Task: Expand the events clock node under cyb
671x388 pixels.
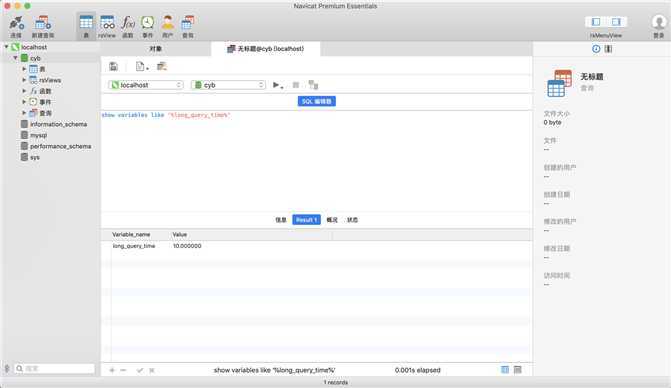Action: click(x=24, y=102)
